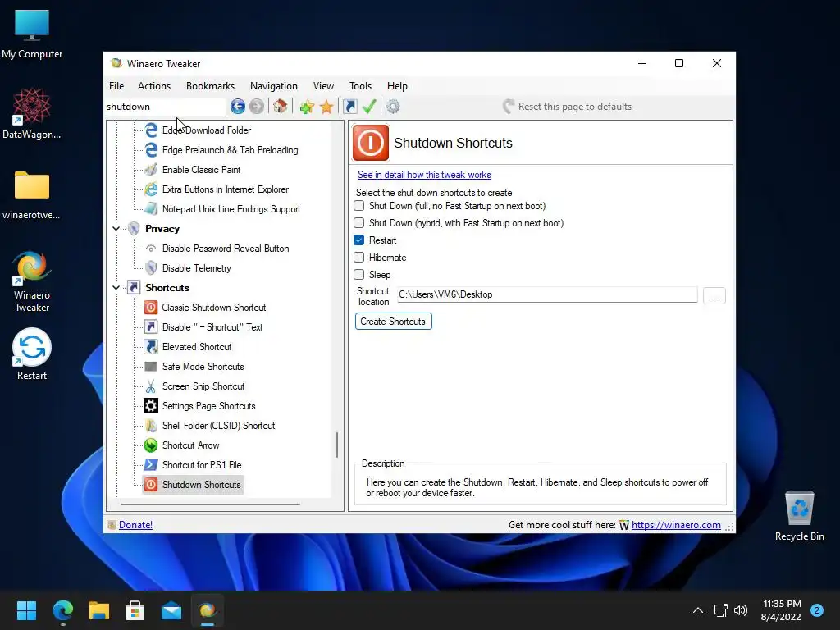Open See in detail how this tweak works

[424, 175]
